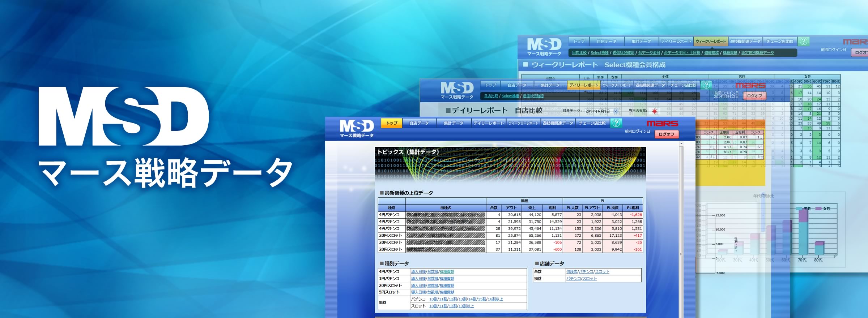The width and height of the screenshot is (868, 318).
Task: Click the MSD logo in the Weekly Report window
Action: tap(544, 47)
